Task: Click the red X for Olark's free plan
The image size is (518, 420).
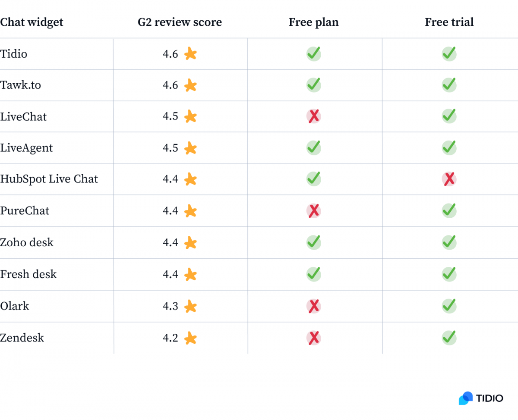Action: [314, 306]
